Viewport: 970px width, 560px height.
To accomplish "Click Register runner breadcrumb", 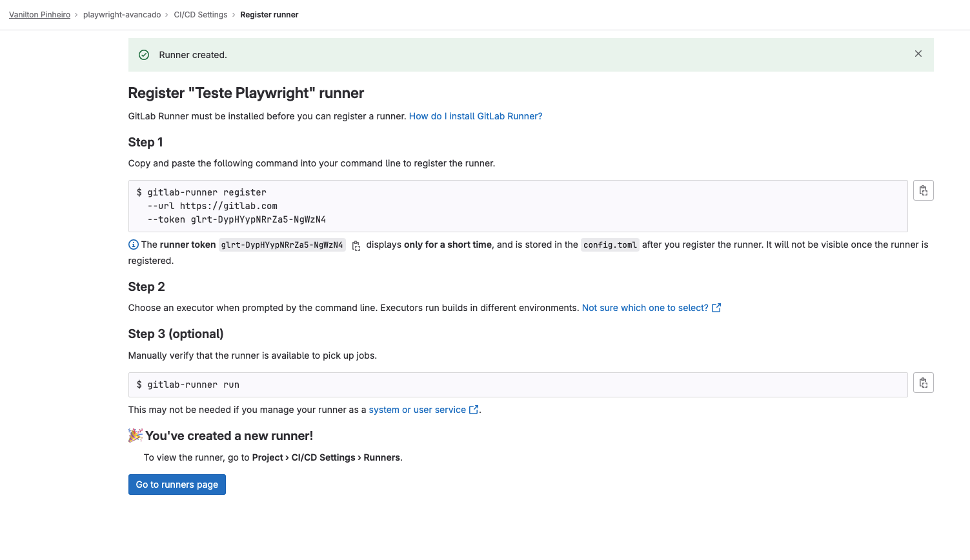I will (x=269, y=15).
